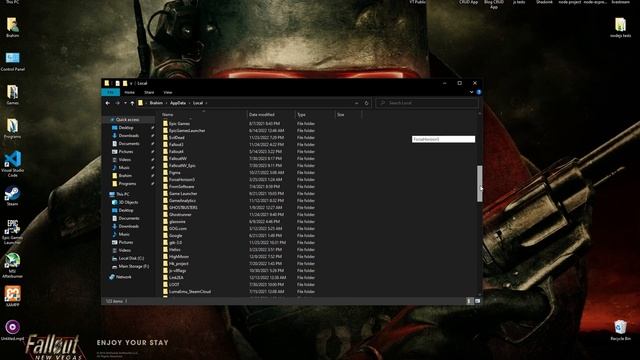The height and width of the screenshot is (360, 640).
Task: Sort by Name column header
Action: click(x=203, y=115)
